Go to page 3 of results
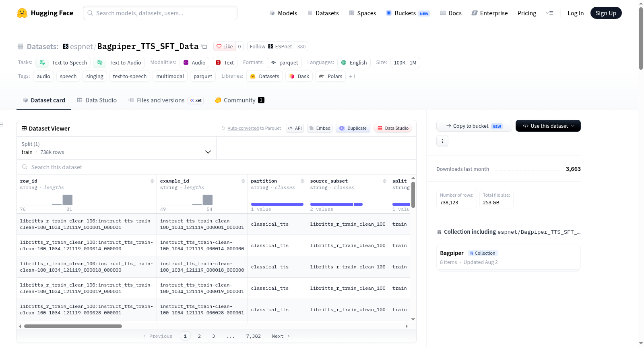Image resolution: width=644 pixels, height=347 pixels. [x=214, y=336]
